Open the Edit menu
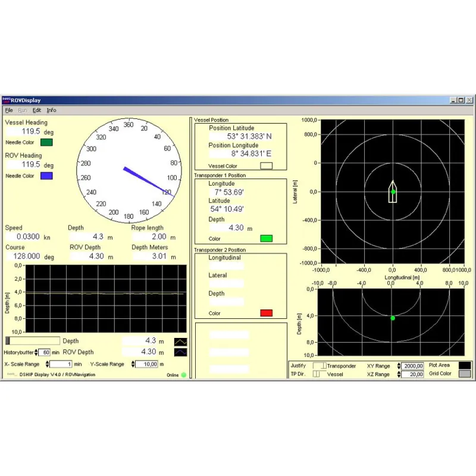The width and height of the screenshot is (476, 476). point(37,110)
